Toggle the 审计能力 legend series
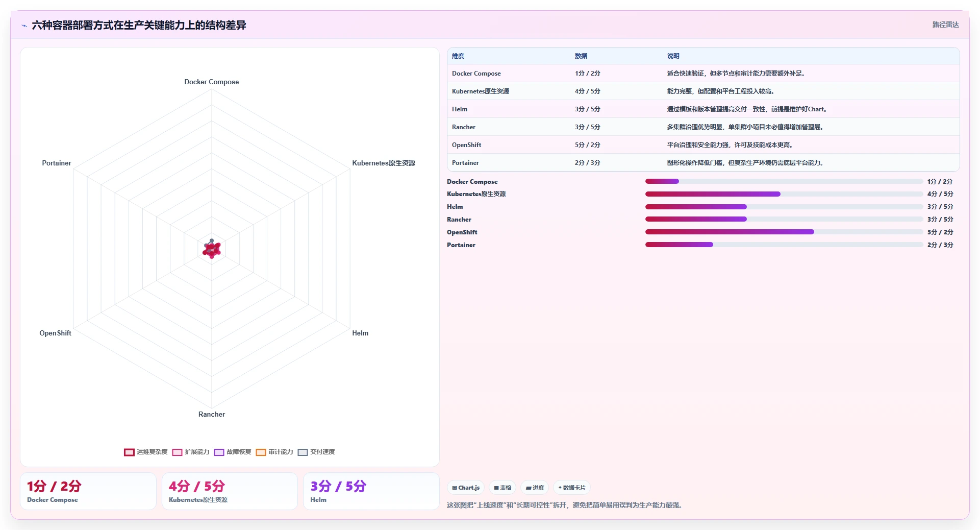 click(x=274, y=452)
